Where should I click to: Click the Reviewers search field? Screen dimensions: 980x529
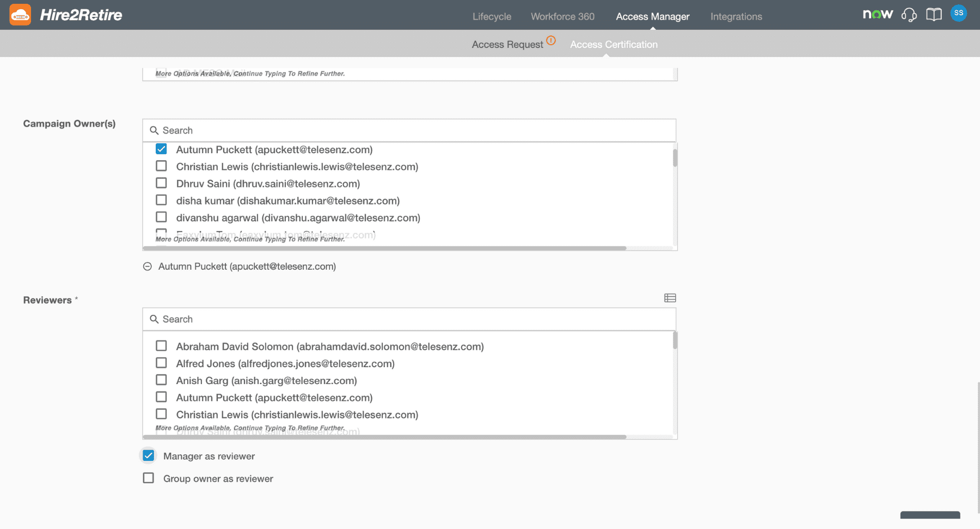coord(409,319)
